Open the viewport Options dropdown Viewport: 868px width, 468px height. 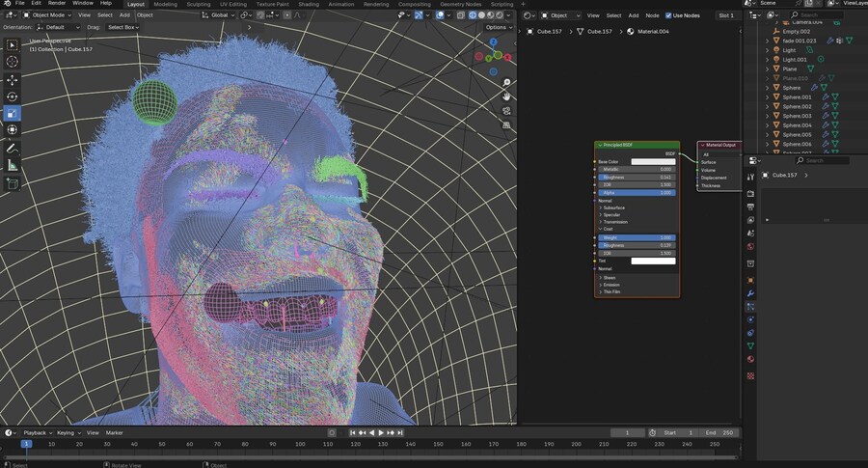tap(499, 27)
